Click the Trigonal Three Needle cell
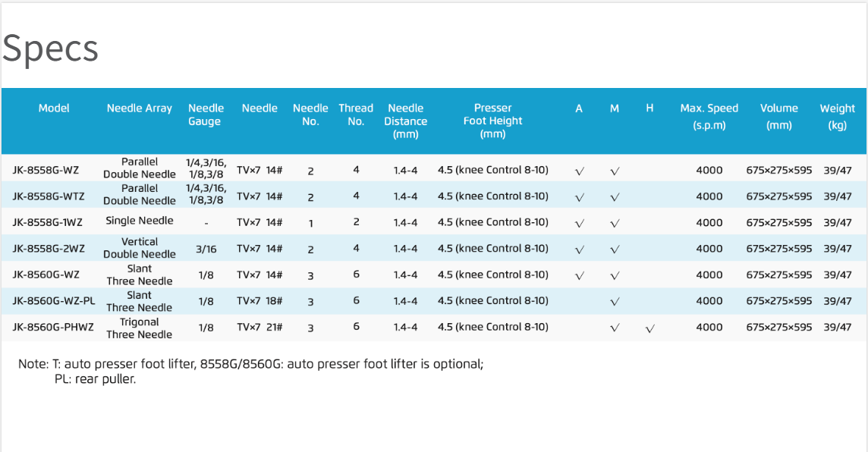 pos(140,328)
